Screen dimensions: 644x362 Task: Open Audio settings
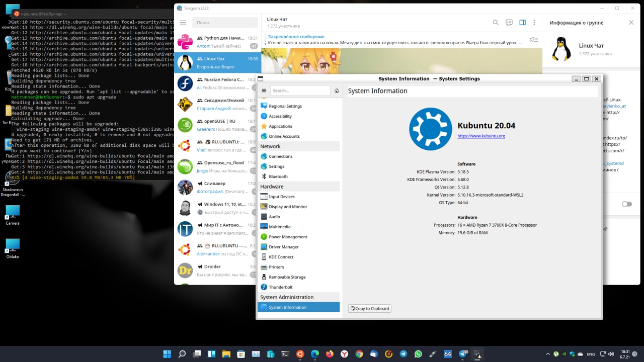(x=299, y=217)
